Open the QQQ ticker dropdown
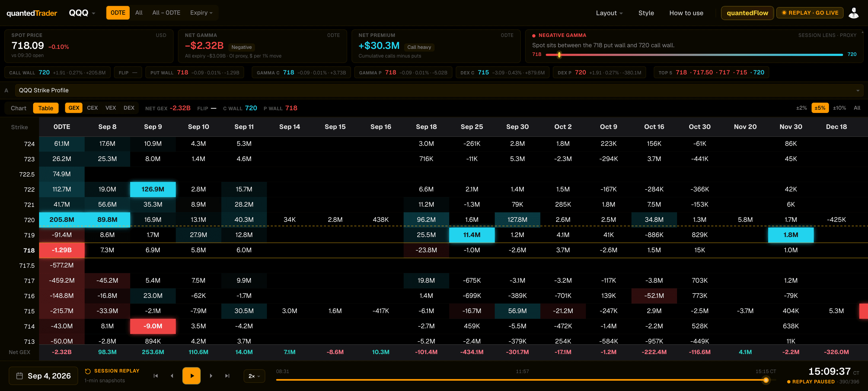868x391 pixels. 82,13
